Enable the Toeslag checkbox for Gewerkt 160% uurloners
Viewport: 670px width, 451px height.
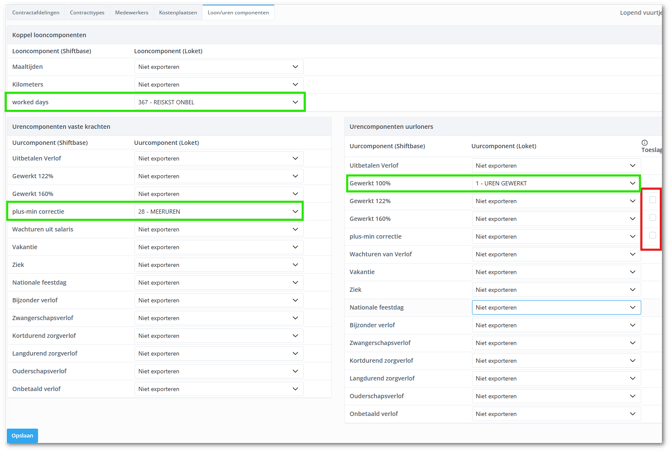653,218
